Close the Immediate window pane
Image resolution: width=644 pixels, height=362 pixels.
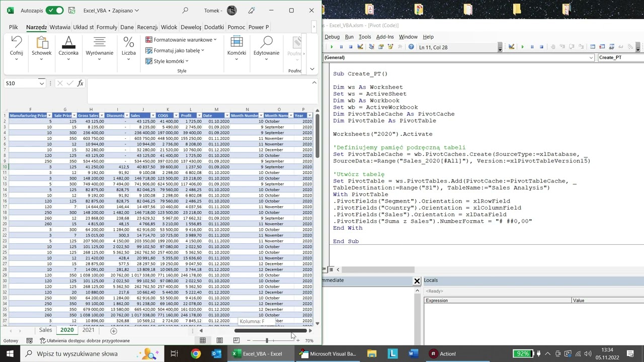tap(417, 281)
